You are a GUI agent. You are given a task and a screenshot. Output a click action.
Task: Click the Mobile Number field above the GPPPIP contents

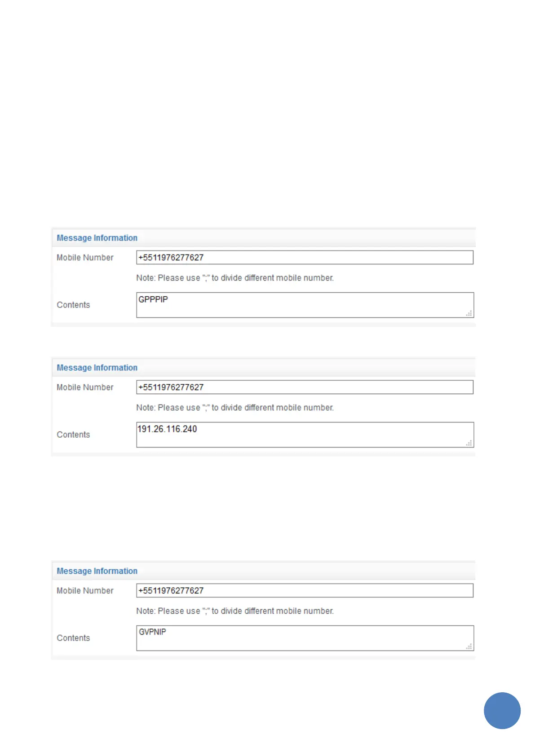305,257
